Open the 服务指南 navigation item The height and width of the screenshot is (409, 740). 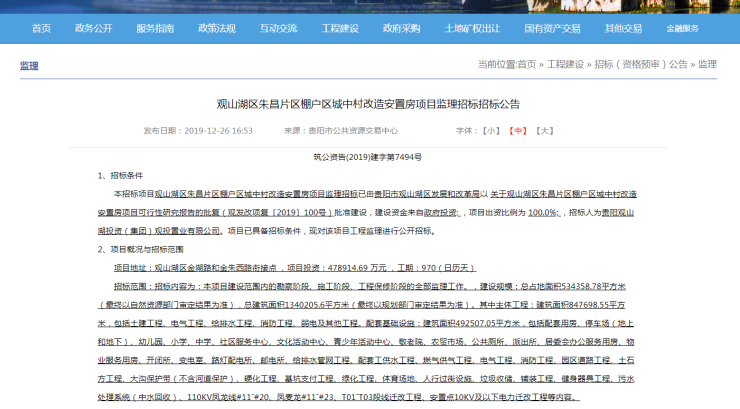point(155,28)
